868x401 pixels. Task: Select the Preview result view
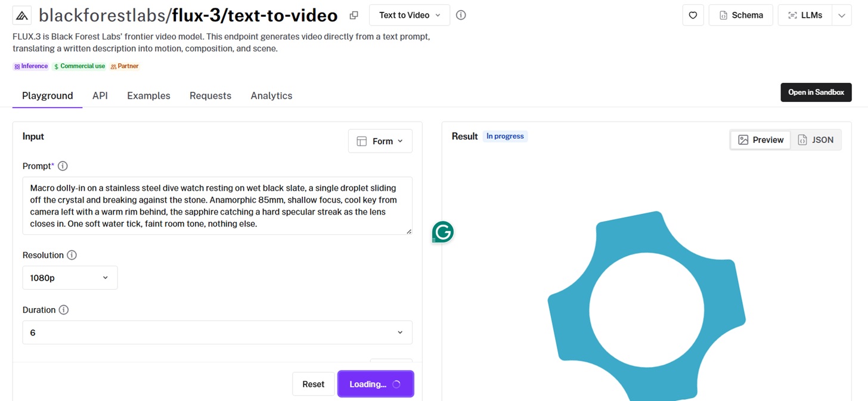tap(761, 140)
